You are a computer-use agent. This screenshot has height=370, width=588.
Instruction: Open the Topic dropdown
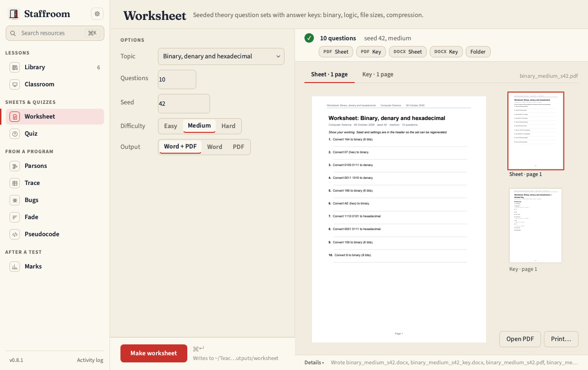coord(221,56)
